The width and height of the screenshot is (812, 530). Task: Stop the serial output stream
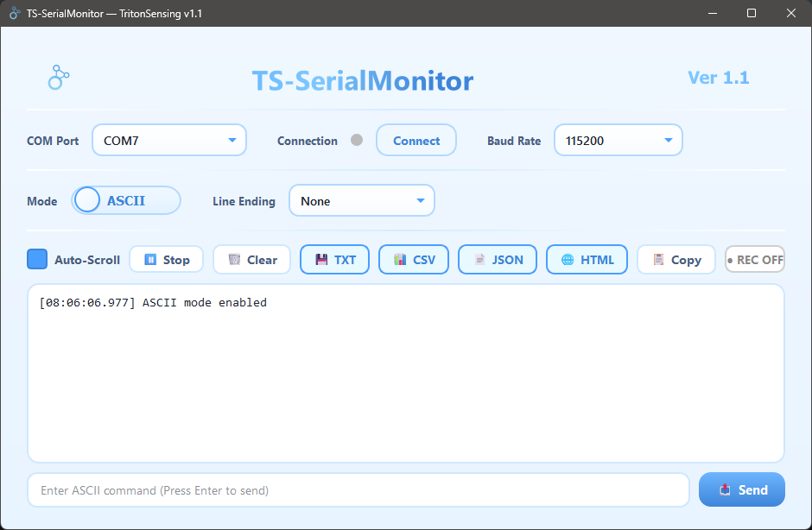(166, 259)
